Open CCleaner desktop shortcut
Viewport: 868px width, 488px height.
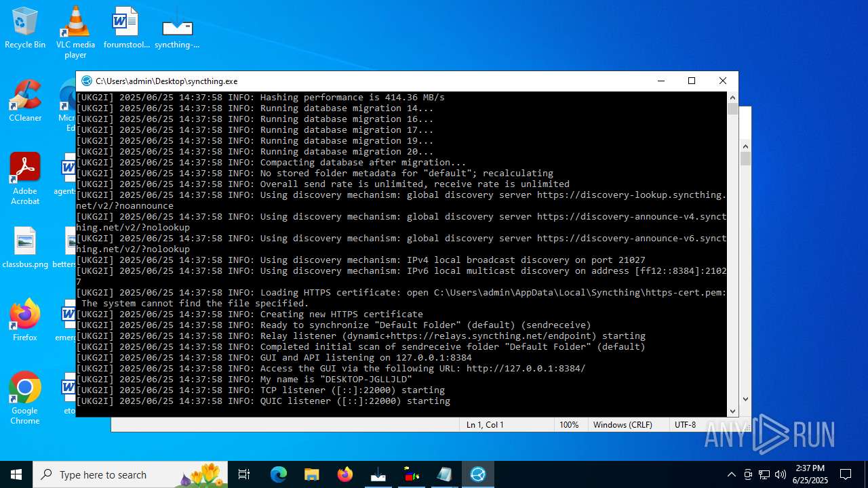tap(25, 100)
